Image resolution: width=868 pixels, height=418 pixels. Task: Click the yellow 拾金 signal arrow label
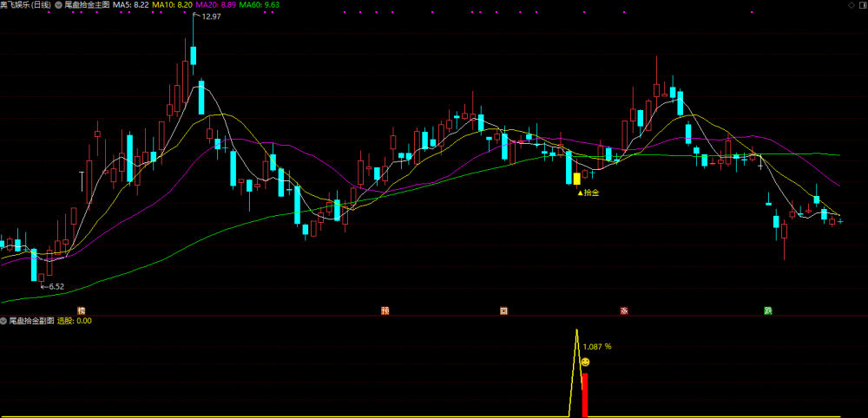click(x=588, y=193)
